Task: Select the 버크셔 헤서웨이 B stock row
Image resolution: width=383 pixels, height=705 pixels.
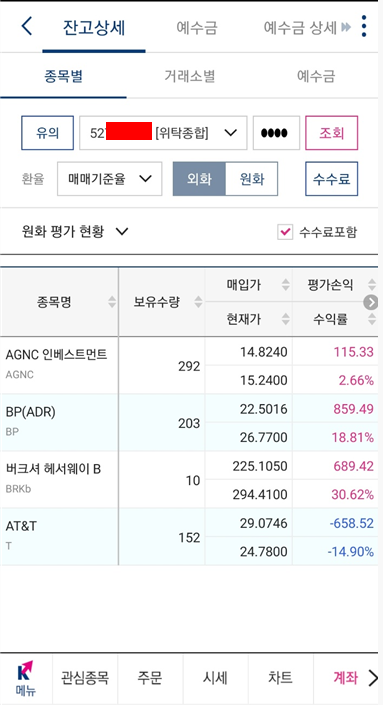Action: tap(189, 480)
